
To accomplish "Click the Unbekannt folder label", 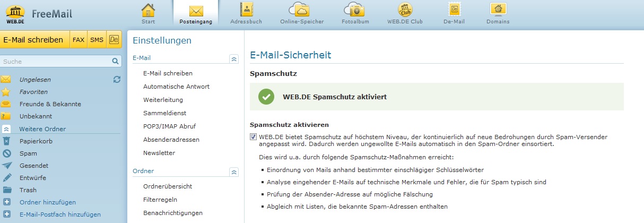I will tap(36, 116).
